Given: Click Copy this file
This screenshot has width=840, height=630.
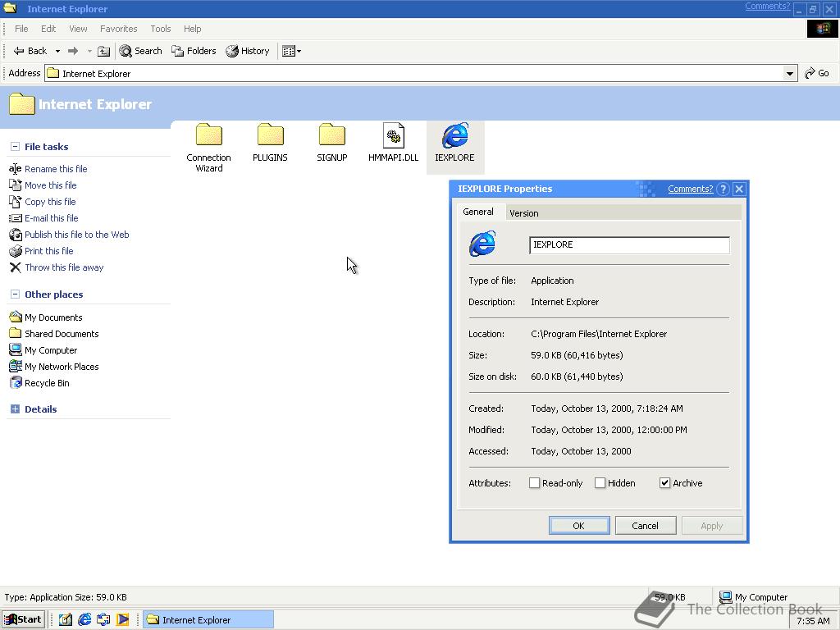Looking at the screenshot, I should (50, 202).
